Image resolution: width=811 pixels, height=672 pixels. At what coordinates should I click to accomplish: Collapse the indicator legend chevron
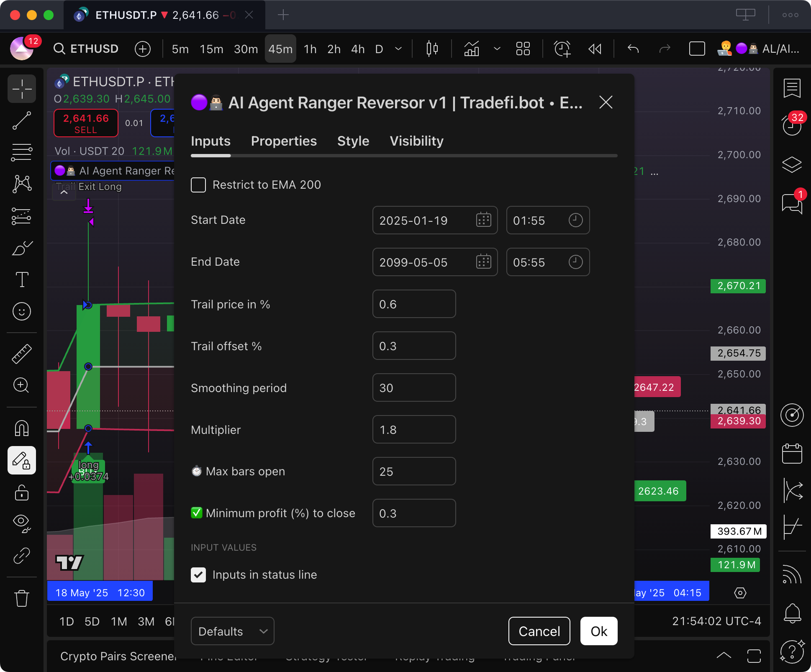click(64, 192)
